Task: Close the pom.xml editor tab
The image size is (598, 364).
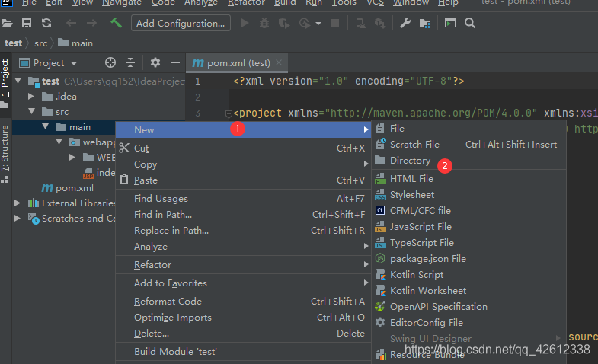Action: tap(279, 62)
